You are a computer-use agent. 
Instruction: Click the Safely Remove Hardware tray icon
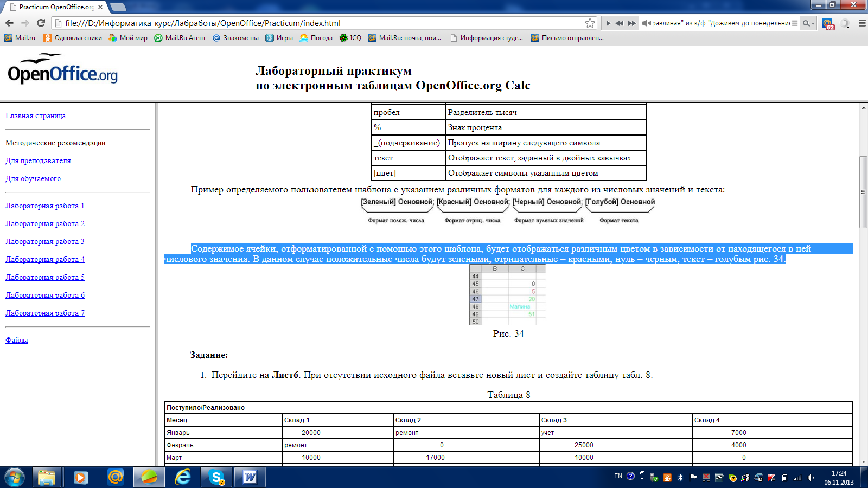click(x=654, y=478)
